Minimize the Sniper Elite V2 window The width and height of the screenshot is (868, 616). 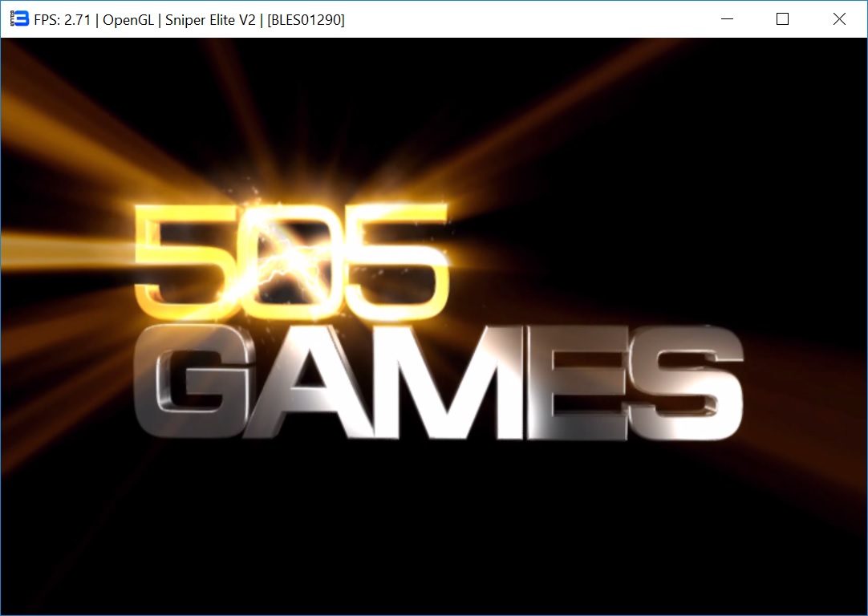click(x=728, y=19)
